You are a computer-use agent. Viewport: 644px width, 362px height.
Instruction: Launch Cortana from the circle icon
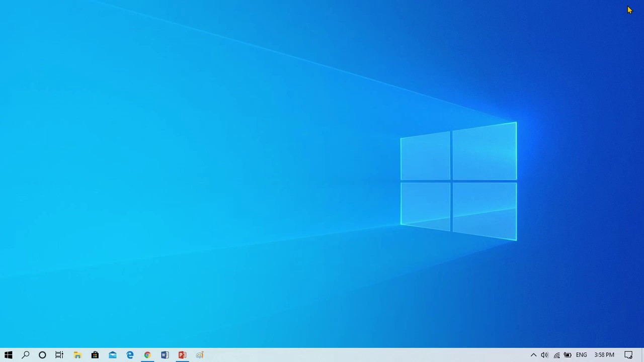coord(42,355)
